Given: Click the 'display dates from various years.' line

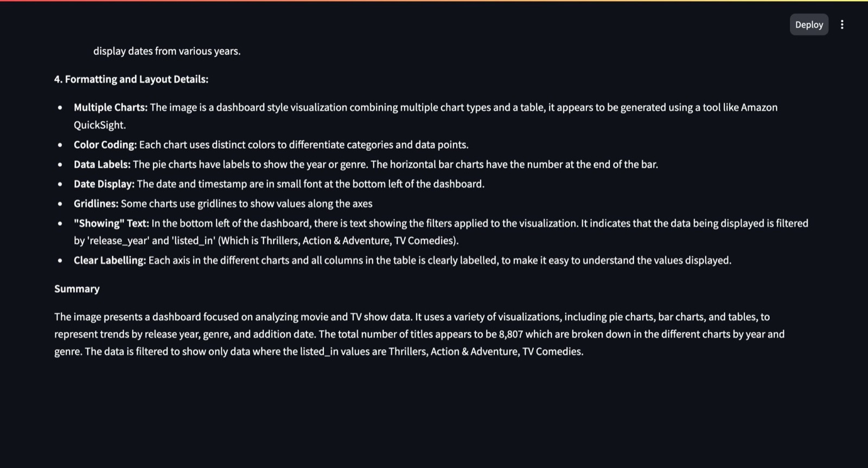Looking at the screenshot, I should click(x=167, y=51).
